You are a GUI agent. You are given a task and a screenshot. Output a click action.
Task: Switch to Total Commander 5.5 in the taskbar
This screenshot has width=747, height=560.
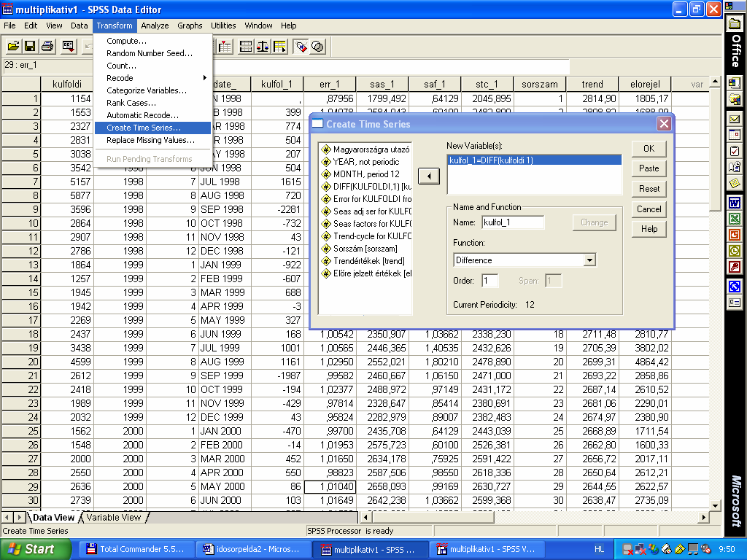point(135,549)
